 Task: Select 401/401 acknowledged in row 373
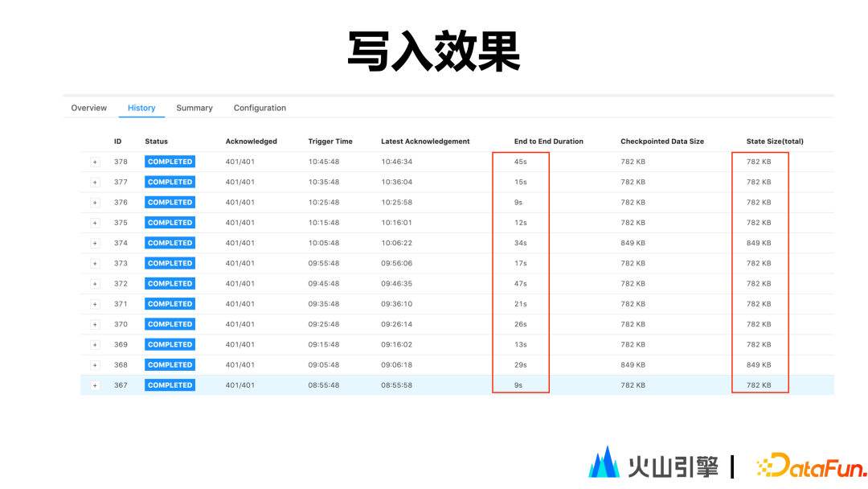coord(240,263)
